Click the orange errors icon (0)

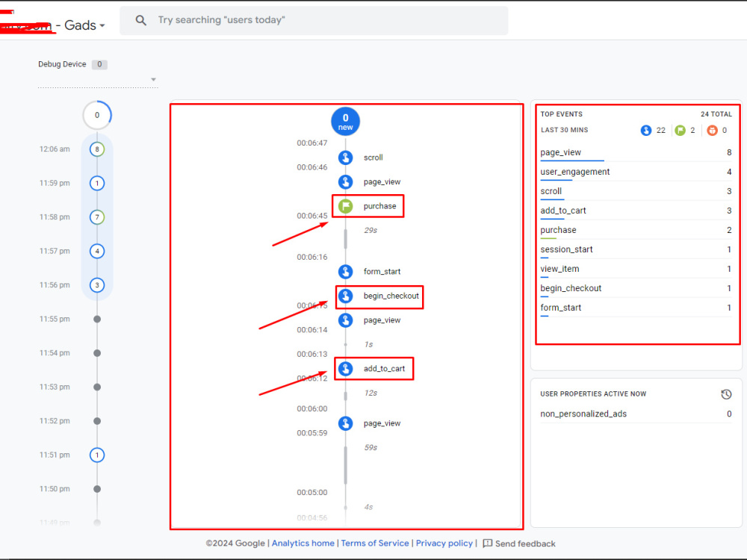point(712,130)
